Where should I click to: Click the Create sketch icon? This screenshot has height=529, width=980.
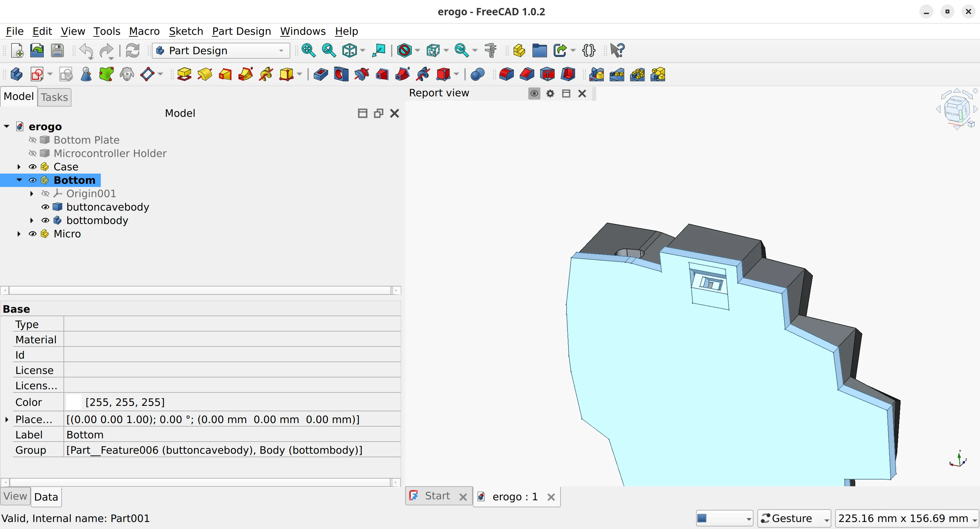pyautogui.click(x=37, y=74)
